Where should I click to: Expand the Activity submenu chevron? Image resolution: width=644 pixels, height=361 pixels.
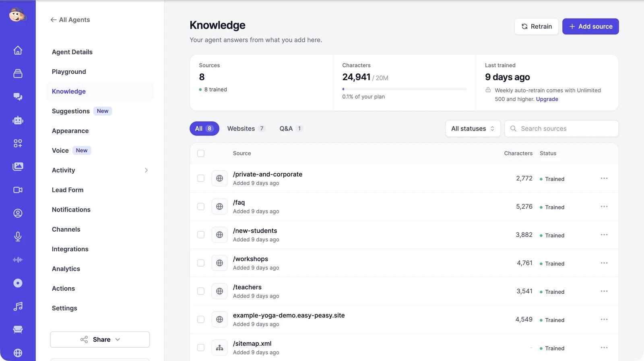point(146,170)
